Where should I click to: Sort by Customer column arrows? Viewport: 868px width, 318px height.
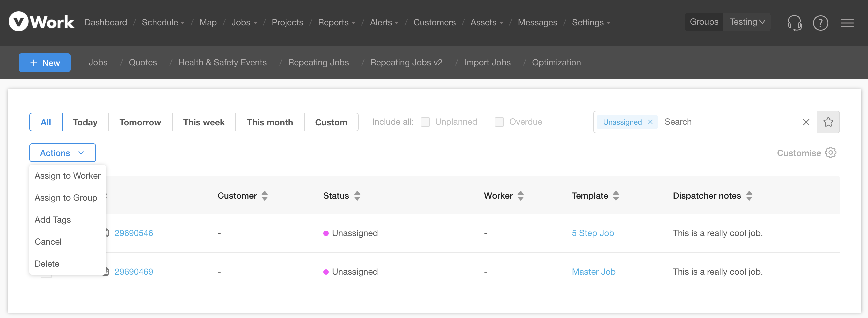coord(265,196)
